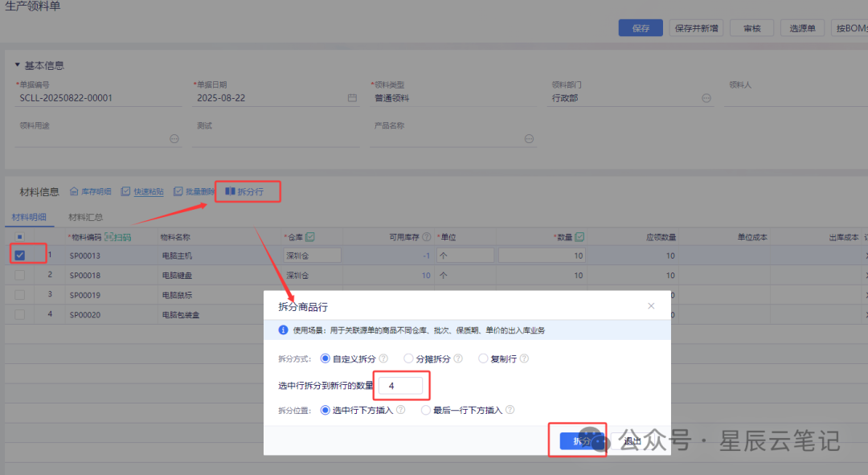
Task: Open the 单据日期 calendar picker icon
Action: click(x=352, y=98)
